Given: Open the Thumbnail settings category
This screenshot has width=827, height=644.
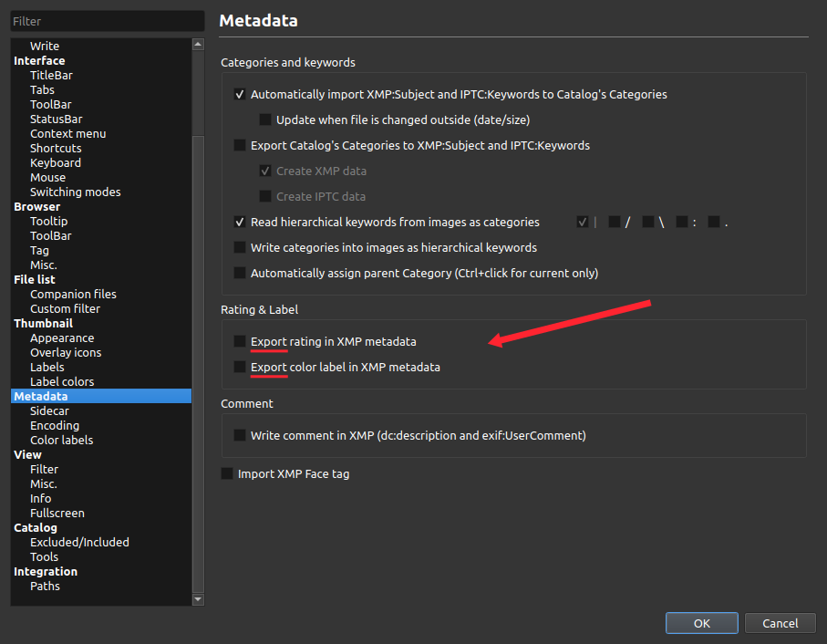Looking at the screenshot, I should click(43, 323).
